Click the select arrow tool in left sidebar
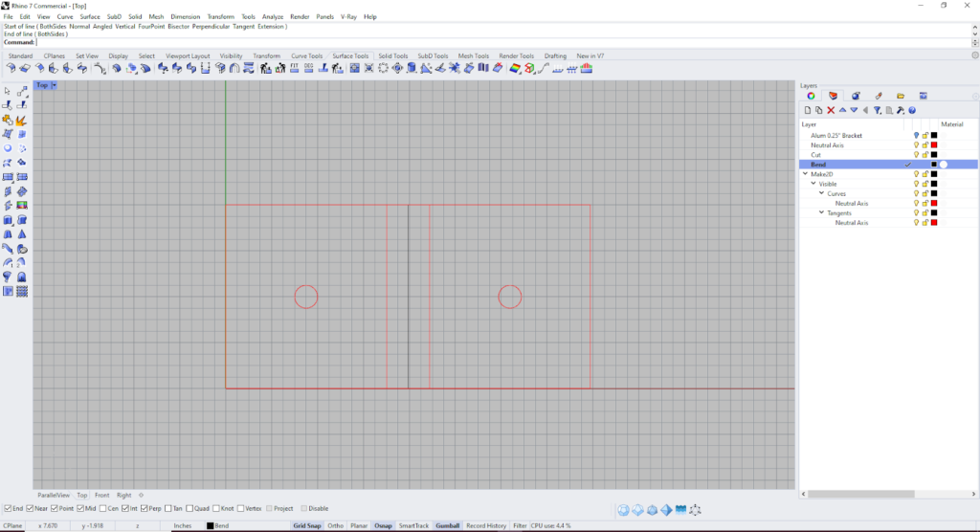 (x=9, y=91)
